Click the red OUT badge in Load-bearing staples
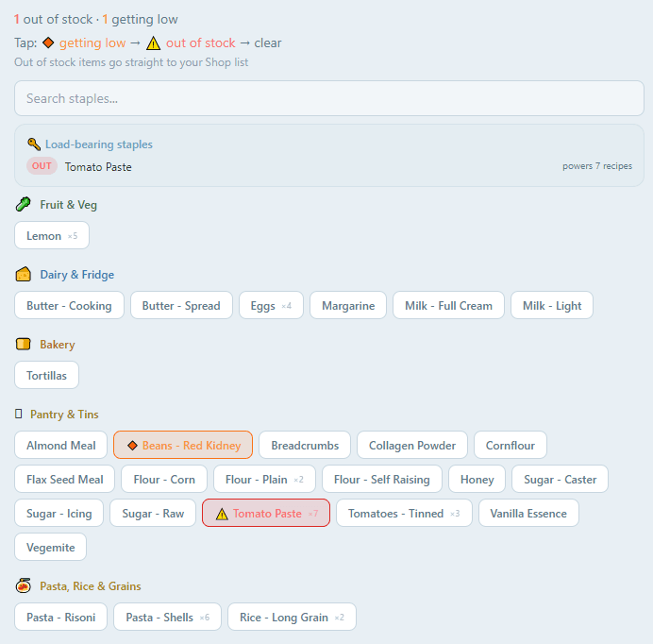 point(42,166)
